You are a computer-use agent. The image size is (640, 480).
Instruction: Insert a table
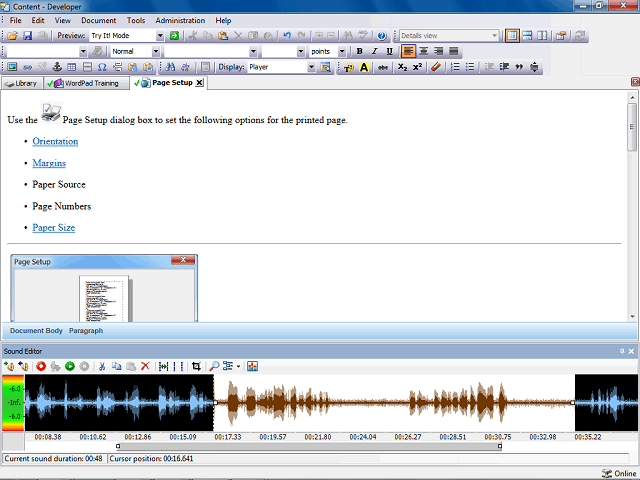[72, 67]
